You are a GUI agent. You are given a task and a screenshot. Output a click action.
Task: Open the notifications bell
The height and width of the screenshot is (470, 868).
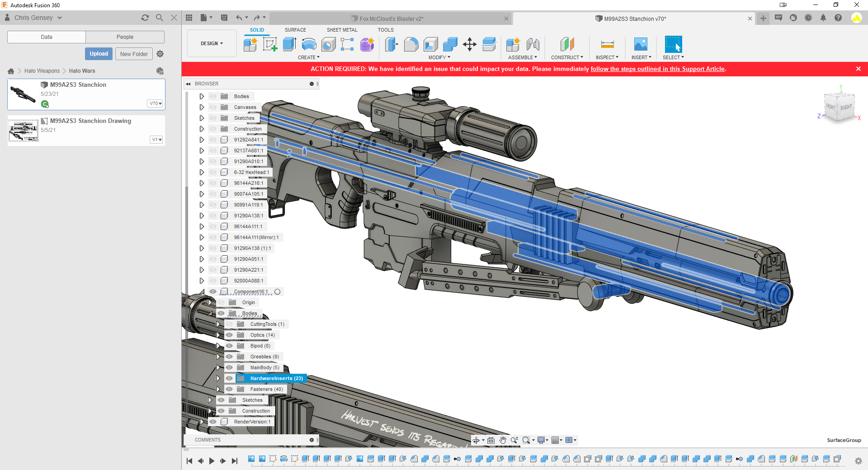pyautogui.click(x=823, y=18)
